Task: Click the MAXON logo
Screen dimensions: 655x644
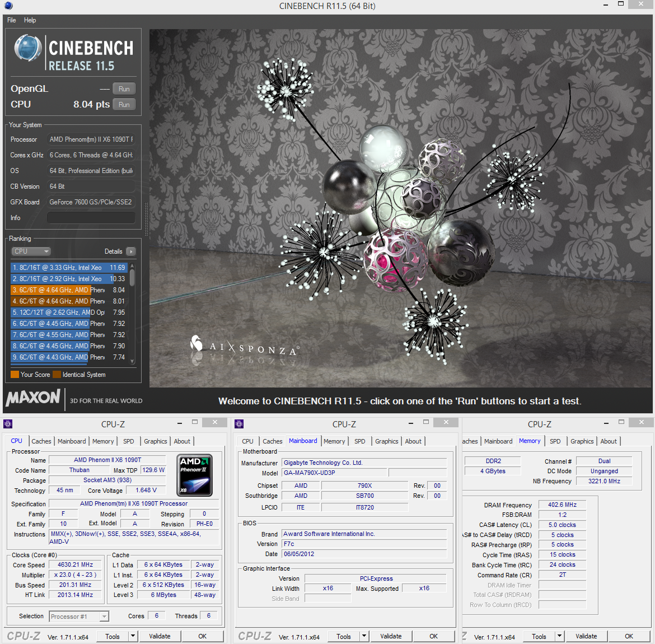Action: coord(34,398)
